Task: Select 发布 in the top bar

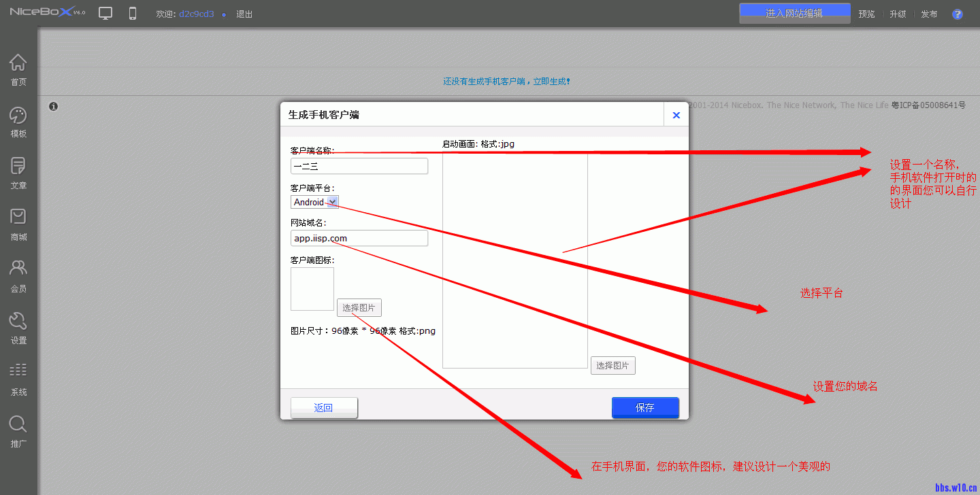Action: pos(930,13)
